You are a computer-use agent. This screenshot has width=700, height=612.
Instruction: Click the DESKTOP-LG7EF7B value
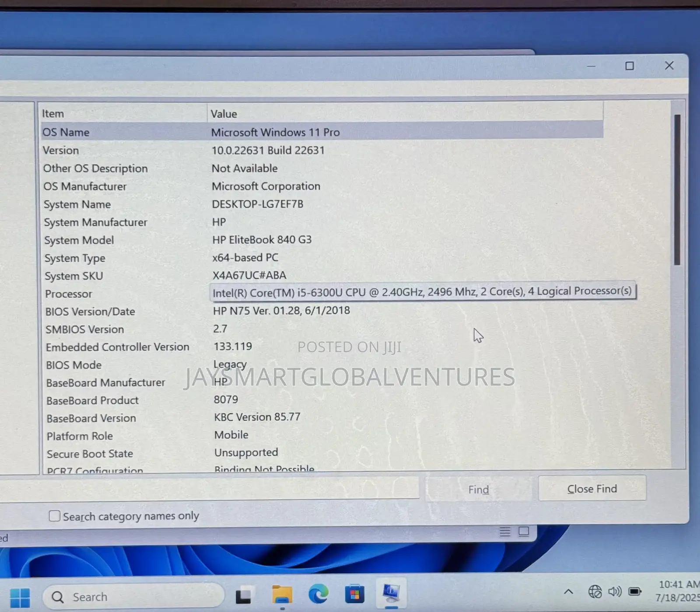coord(257,204)
